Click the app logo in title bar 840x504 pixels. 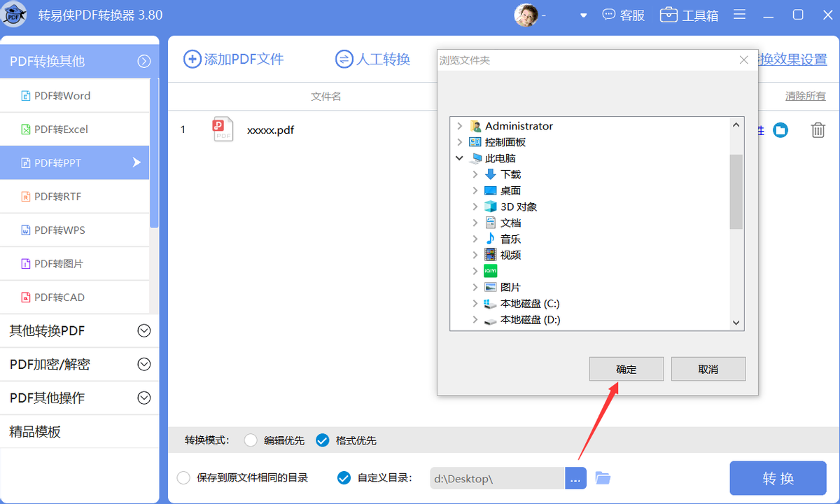tap(15, 15)
